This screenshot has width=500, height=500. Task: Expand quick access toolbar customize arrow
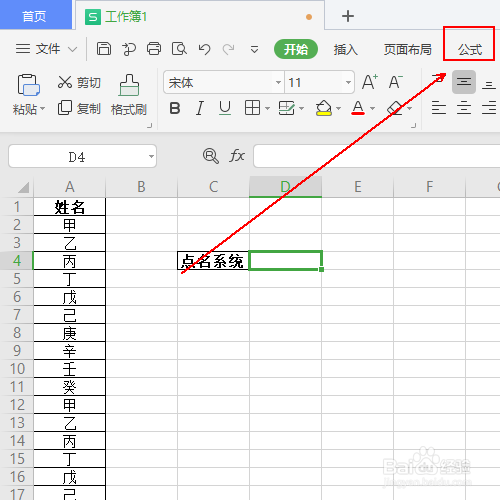tap(254, 50)
